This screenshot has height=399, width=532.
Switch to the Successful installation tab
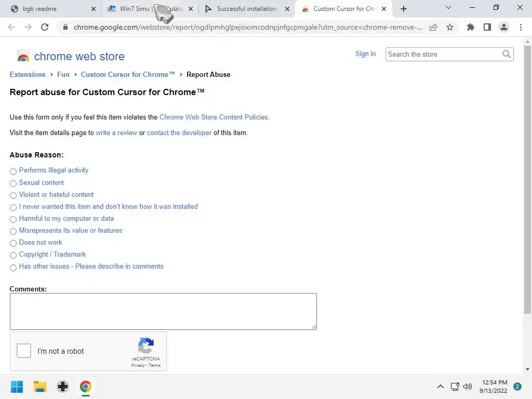pyautogui.click(x=246, y=9)
